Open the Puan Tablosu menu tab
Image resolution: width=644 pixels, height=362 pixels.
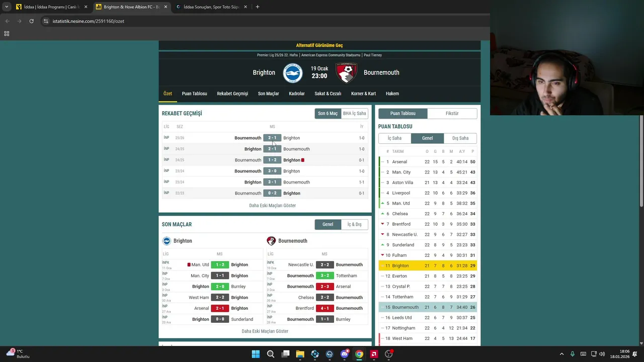[x=194, y=94]
